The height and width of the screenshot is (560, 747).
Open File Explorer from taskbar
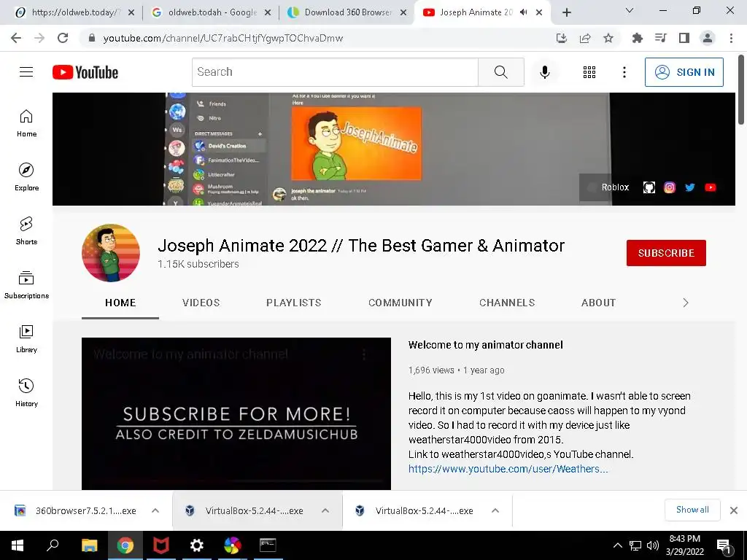pyautogui.click(x=89, y=545)
